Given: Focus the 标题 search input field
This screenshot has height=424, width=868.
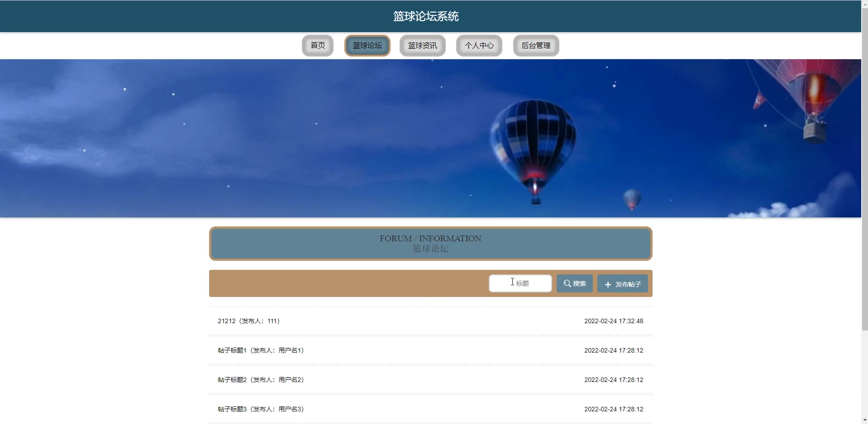Looking at the screenshot, I should [x=520, y=283].
